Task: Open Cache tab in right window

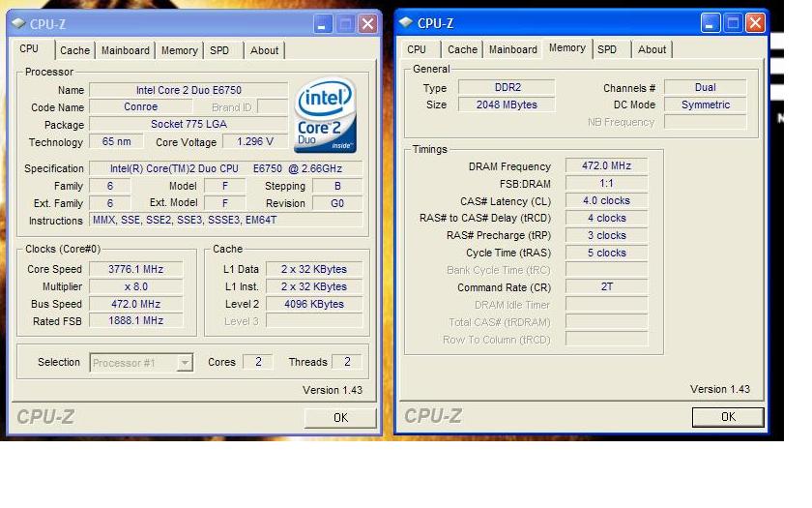Action: pyautogui.click(x=462, y=49)
